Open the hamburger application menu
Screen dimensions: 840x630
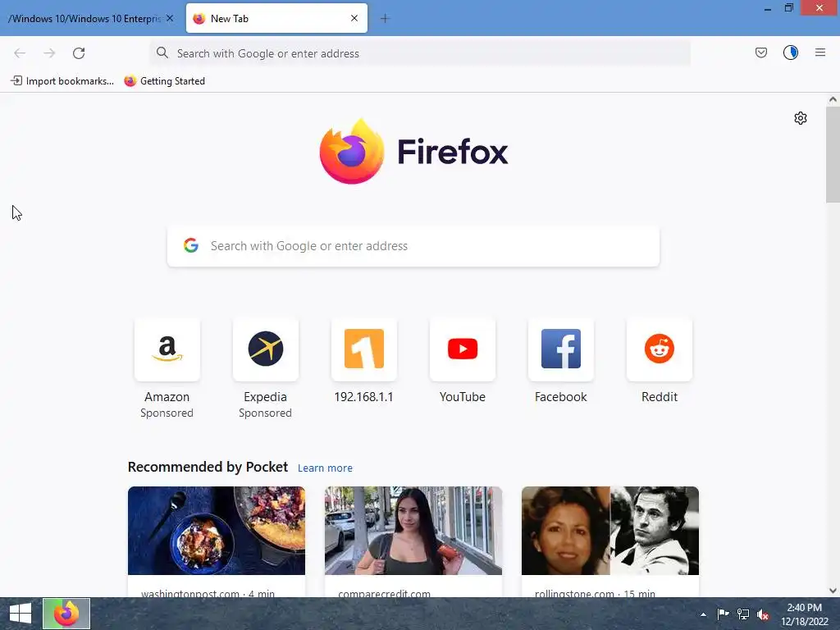coord(820,52)
